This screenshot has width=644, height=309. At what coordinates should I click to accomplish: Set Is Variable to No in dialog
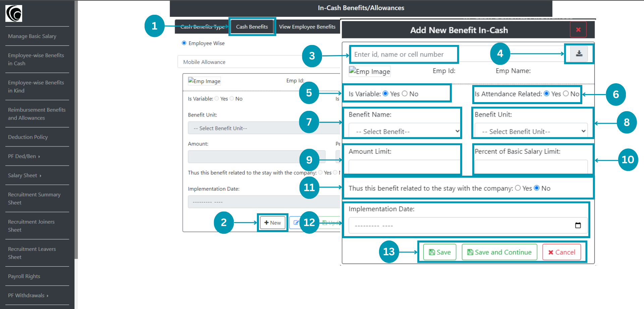pos(405,94)
